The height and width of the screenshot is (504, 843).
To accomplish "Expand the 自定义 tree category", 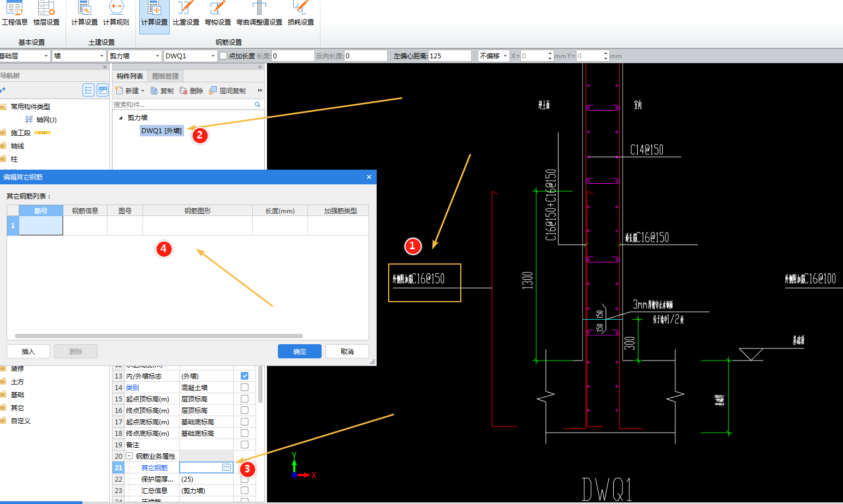I will pyautogui.click(x=3, y=421).
